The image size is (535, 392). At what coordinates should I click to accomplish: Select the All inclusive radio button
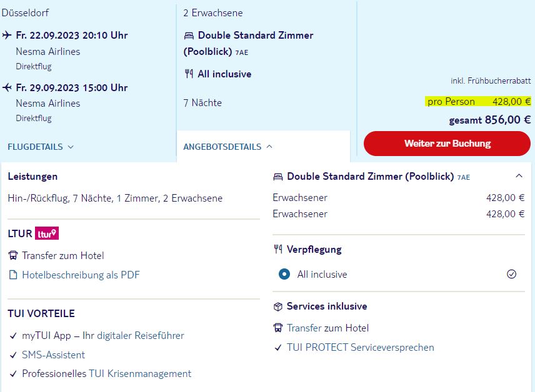284,274
